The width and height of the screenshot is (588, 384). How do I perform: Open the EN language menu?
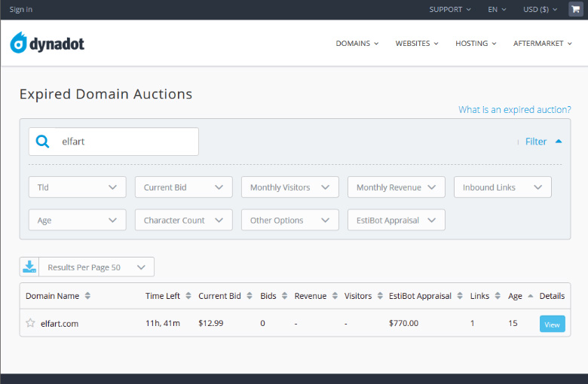click(x=497, y=9)
